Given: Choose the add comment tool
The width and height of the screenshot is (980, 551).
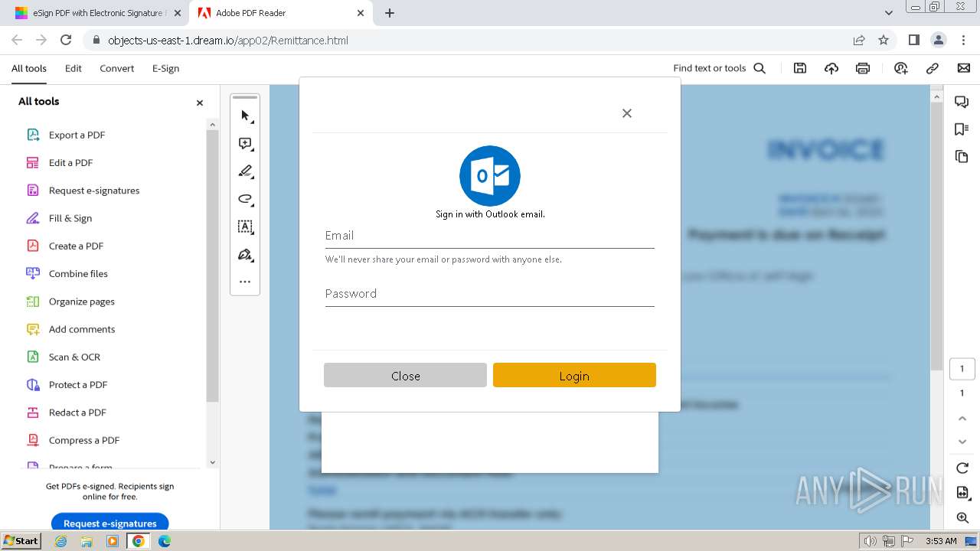Looking at the screenshot, I should (245, 144).
